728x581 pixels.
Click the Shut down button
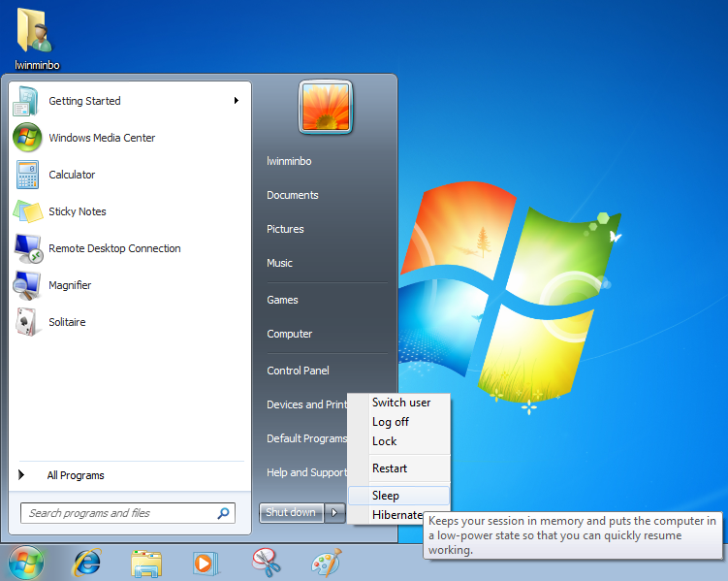(291, 513)
